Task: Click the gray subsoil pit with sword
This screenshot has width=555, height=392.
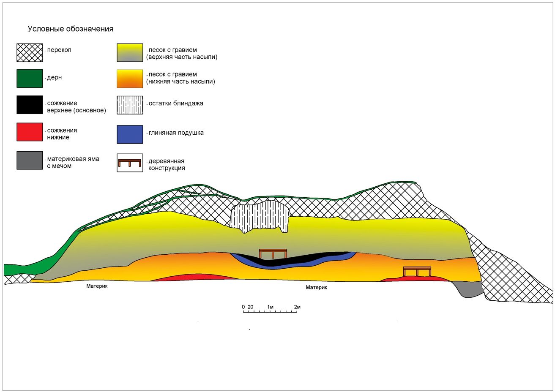Action: (x=468, y=289)
